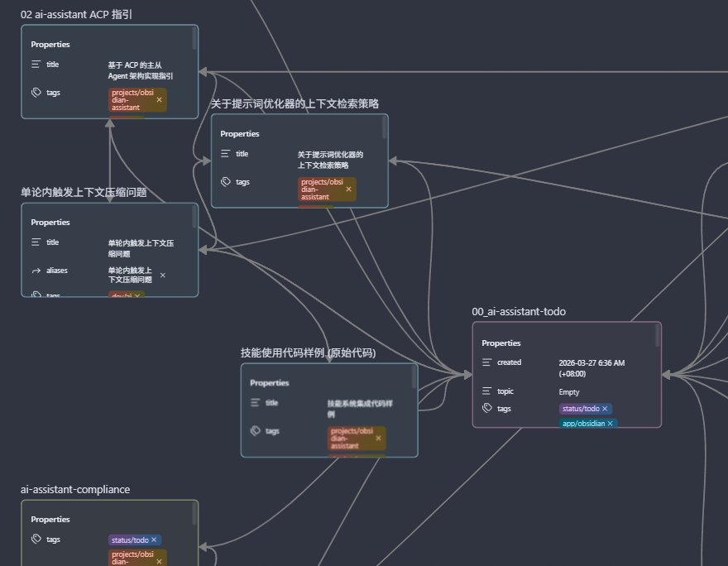728x566 pixels.
Task: Click the scrollbar of 技能使用代码样例 card
Action: pyautogui.click(x=414, y=377)
